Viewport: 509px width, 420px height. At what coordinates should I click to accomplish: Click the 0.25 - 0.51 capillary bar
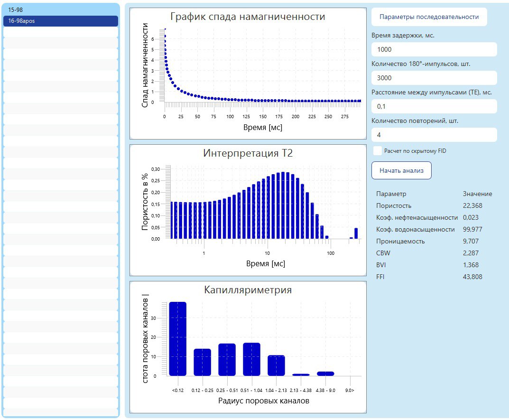pyautogui.click(x=227, y=360)
